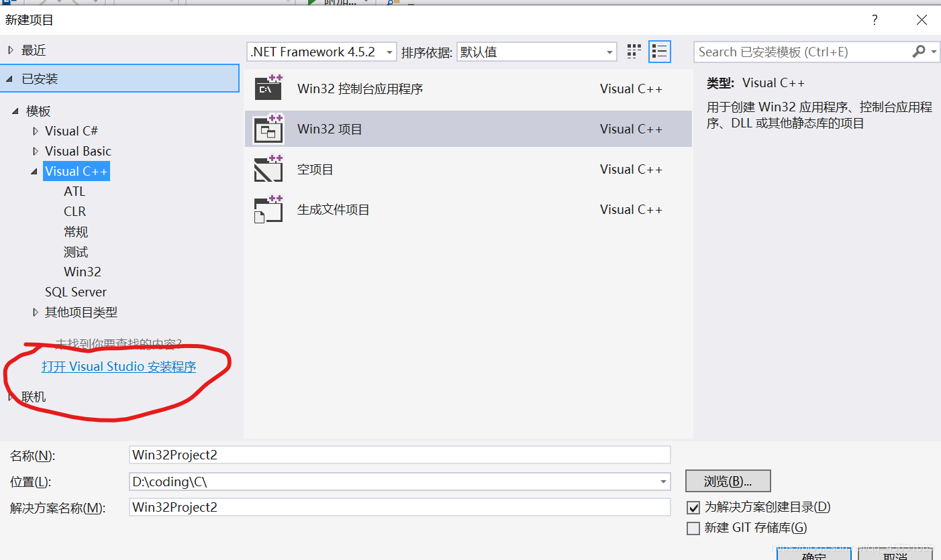Select the Win32 控制台应用程序 row text
Viewport: 941px width, 560px height.
point(360,89)
